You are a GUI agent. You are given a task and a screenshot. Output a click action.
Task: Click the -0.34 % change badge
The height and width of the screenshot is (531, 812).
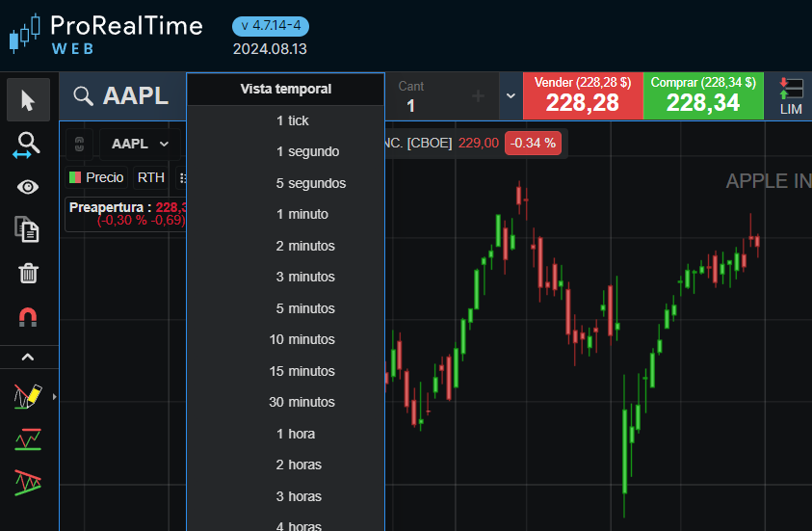pyautogui.click(x=533, y=143)
